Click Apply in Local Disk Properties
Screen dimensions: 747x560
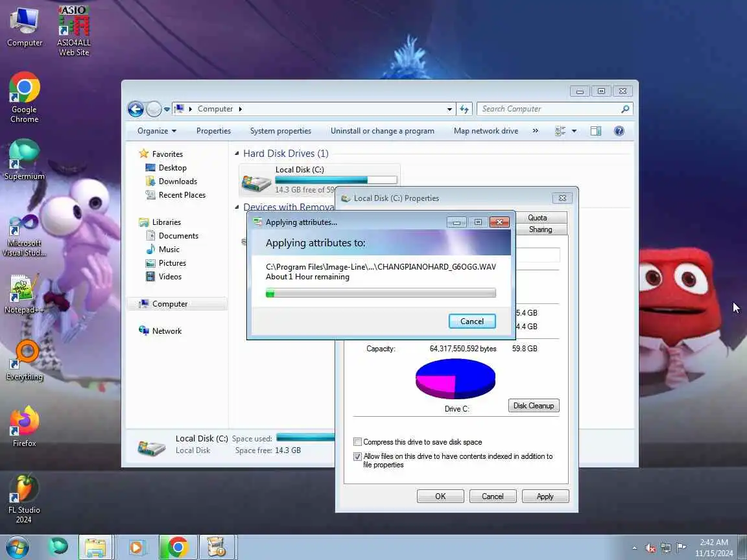545,496
